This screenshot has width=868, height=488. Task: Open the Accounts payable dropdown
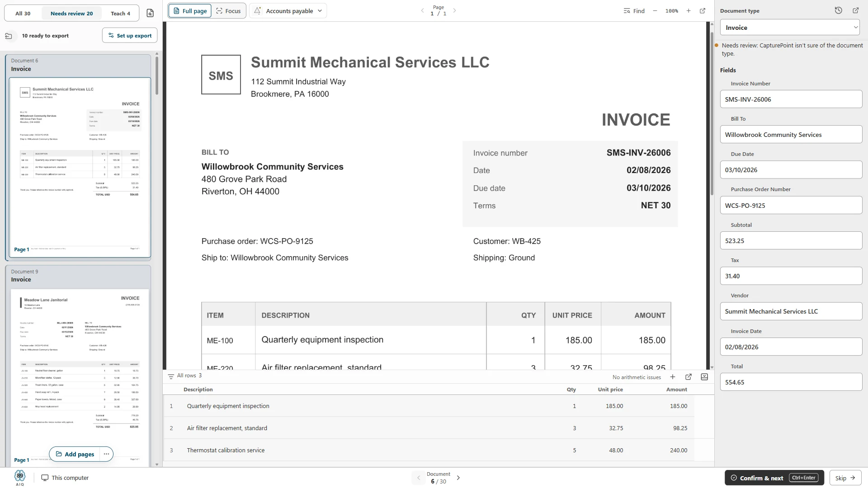288,11
